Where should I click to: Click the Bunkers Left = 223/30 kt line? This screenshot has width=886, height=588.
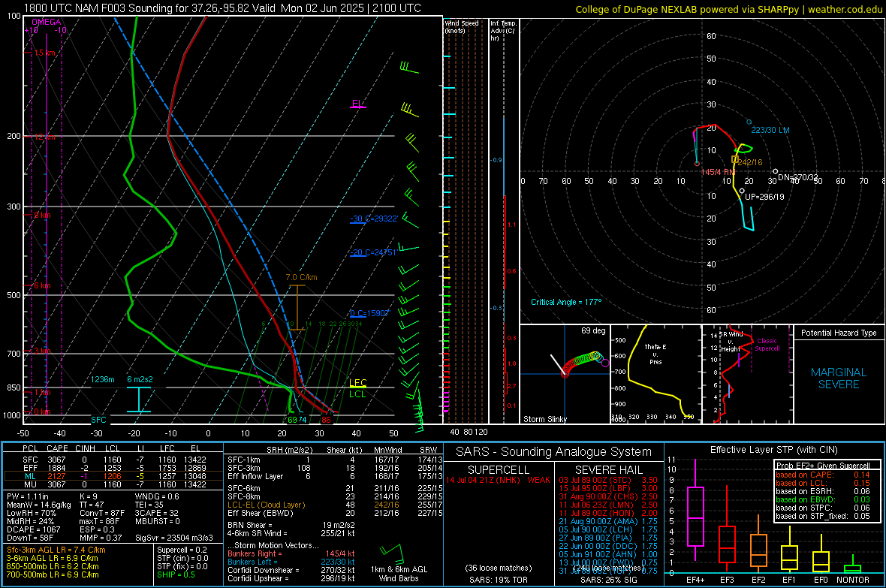pyautogui.click(x=291, y=562)
